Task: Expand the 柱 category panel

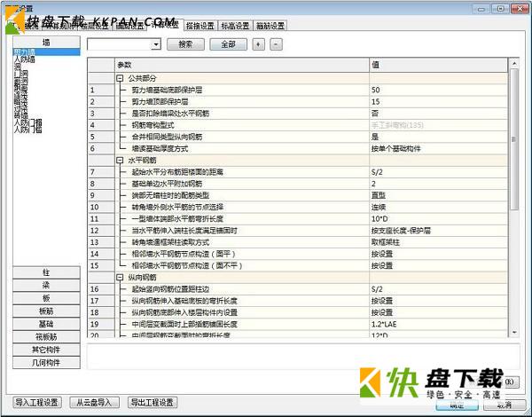Action: coord(46,272)
